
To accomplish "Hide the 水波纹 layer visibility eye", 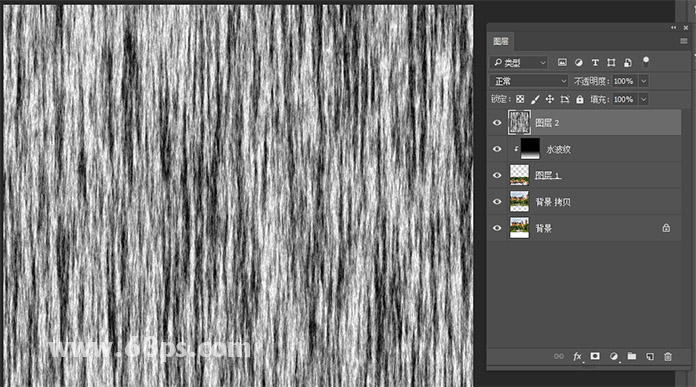I will point(497,149).
